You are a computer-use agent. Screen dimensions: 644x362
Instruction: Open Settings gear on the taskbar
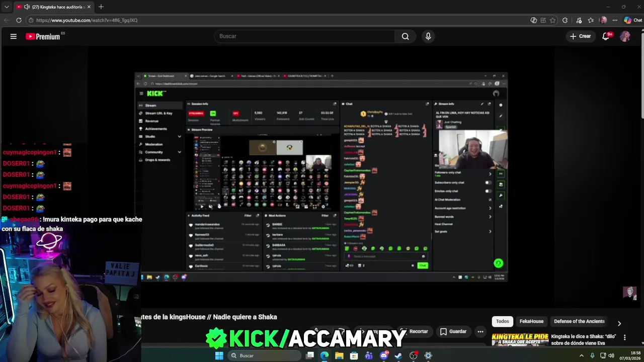pyautogui.click(x=428, y=355)
